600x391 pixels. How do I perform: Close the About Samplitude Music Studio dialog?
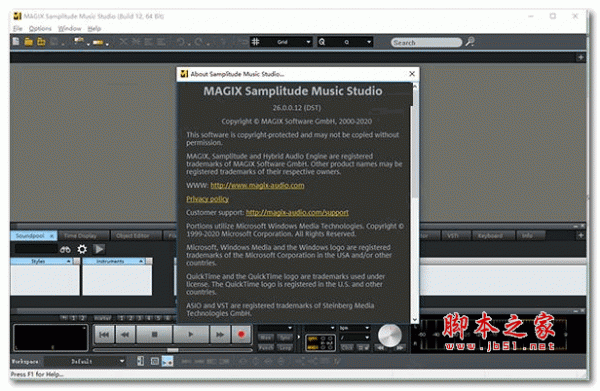click(412, 74)
